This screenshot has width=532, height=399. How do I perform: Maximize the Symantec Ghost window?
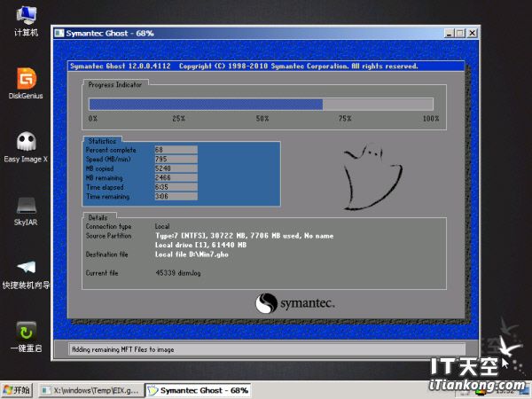[x=460, y=34]
